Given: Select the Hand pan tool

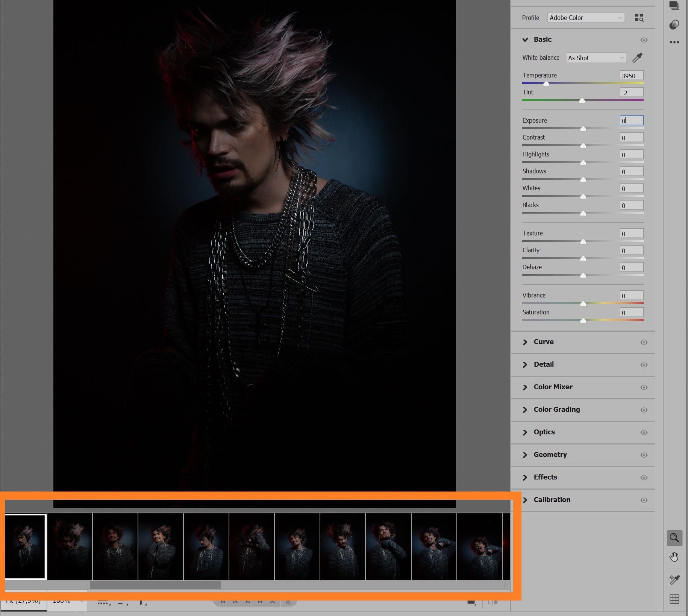Looking at the screenshot, I should [x=674, y=557].
